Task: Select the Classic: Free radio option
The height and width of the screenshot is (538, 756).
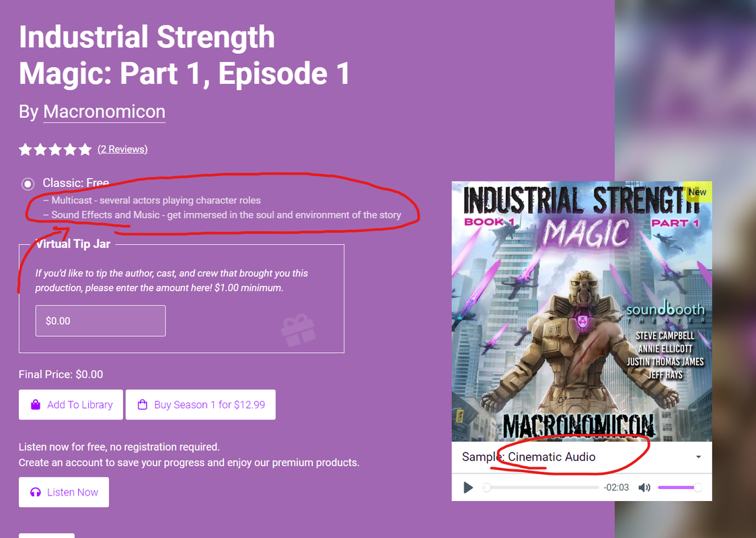Action: [28, 184]
